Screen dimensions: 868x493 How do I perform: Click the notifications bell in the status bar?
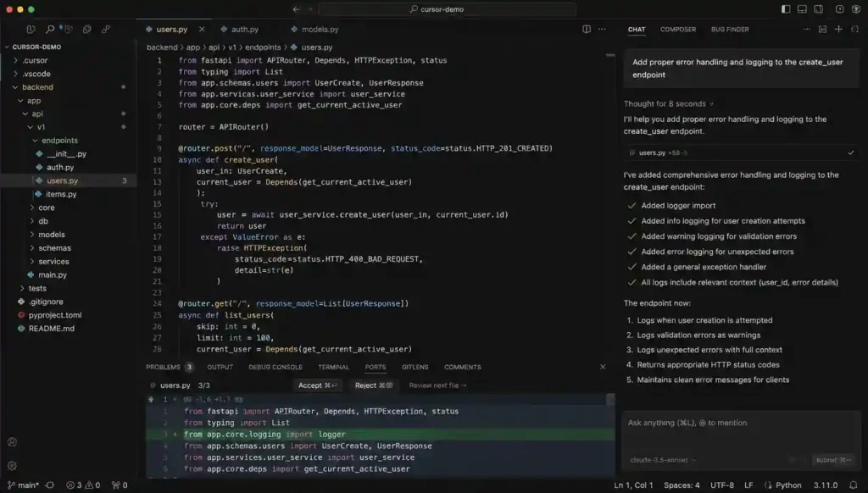(x=854, y=485)
